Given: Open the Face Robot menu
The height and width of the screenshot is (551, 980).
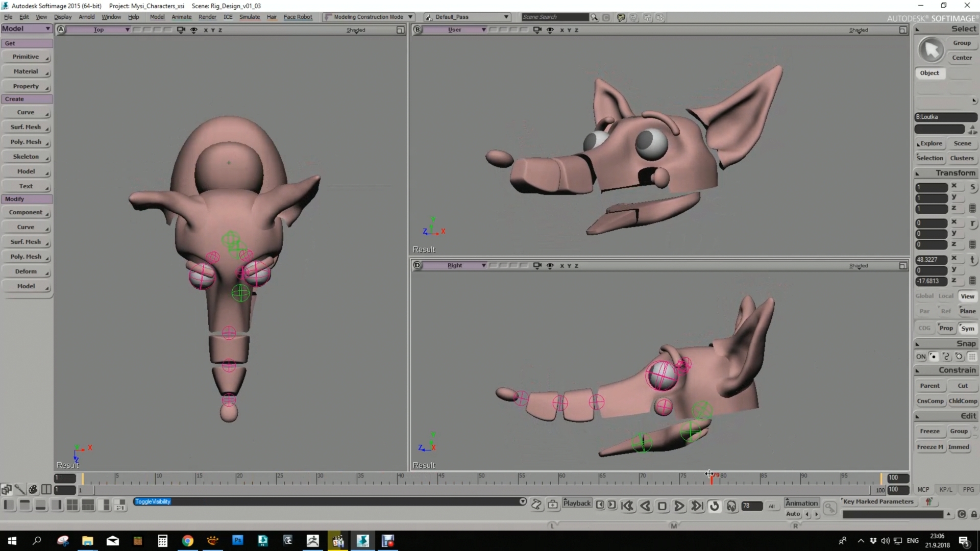Looking at the screenshot, I should pyautogui.click(x=298, y=17).
